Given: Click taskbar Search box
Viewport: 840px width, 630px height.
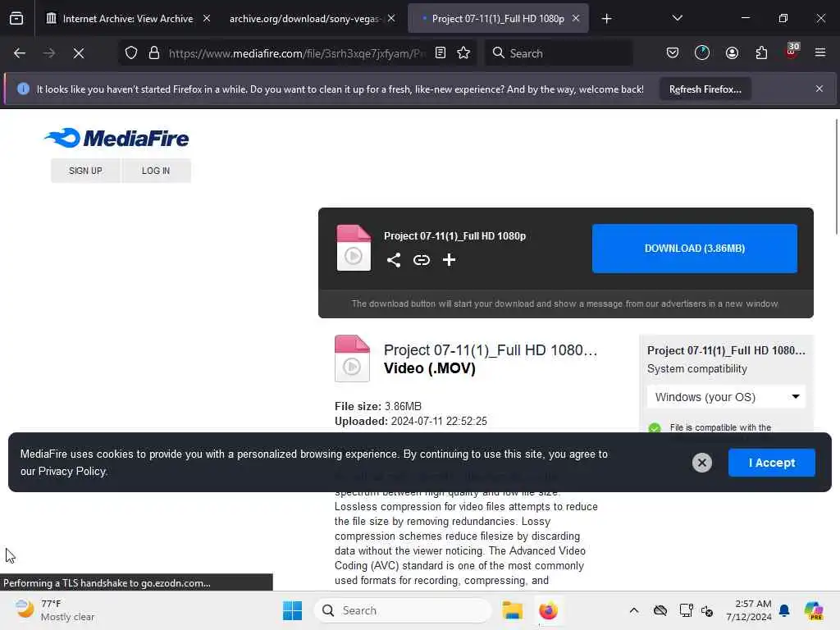Looking at the screenshot, I should pos(402,610).
